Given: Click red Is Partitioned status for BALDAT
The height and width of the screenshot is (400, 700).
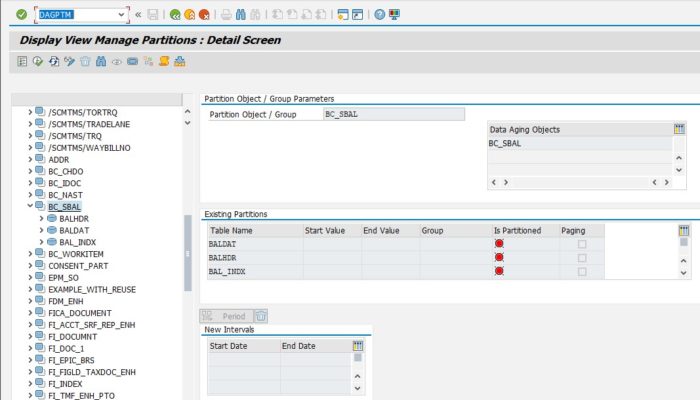Looking at the screenshot, I should (x=499, y=244).
